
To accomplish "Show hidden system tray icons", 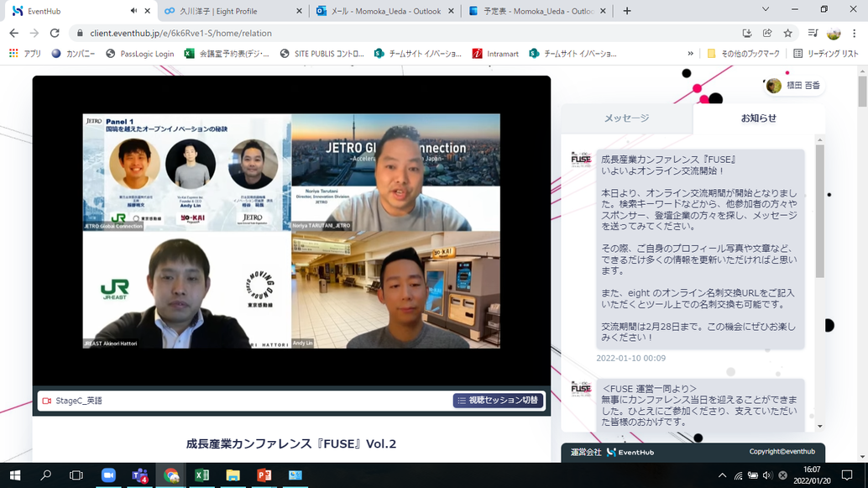I will [723, 475].
